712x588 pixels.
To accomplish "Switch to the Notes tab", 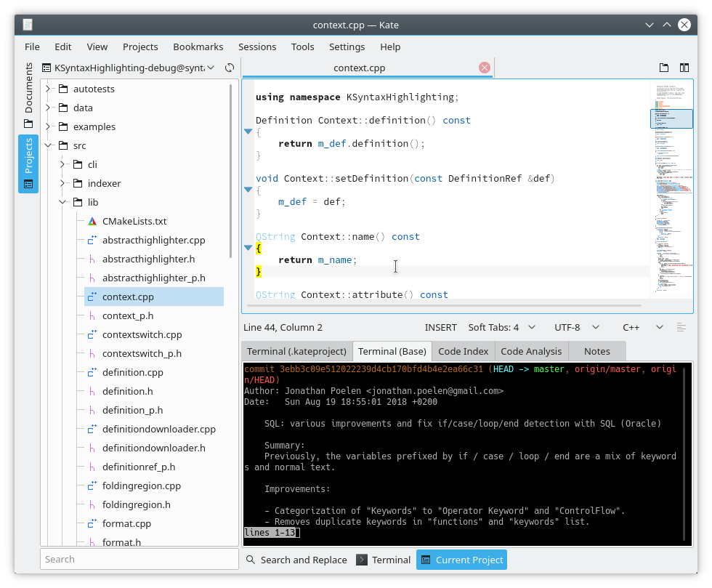I will 596,351.
